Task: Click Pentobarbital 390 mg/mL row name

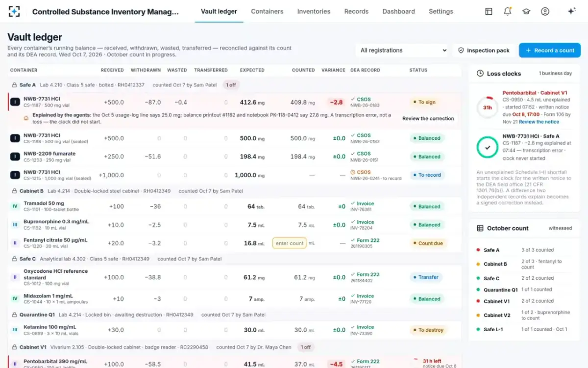Action: (55, 361)
